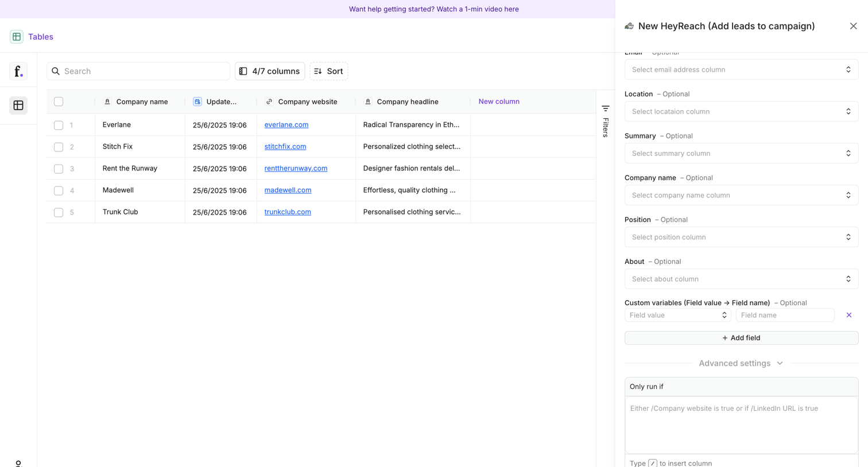Click the Trunk Club company name cell
The height and width of the screenshot is (467, 868).
(x=140, y=212)
